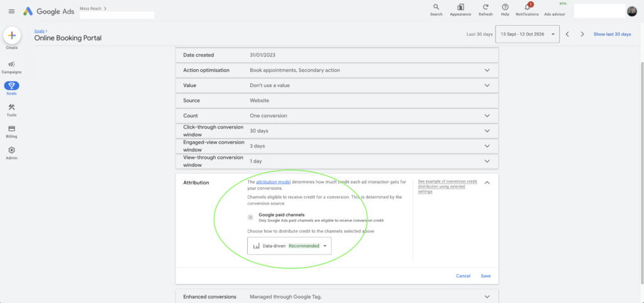Open the Help menu
This screenshot has height=303, width=644.
[x=505, y=10]
